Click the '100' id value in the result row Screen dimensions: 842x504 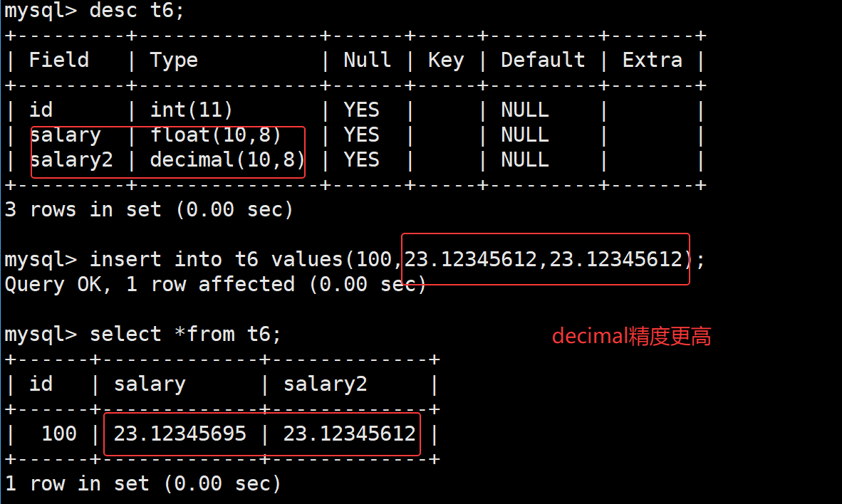point(59,434)
